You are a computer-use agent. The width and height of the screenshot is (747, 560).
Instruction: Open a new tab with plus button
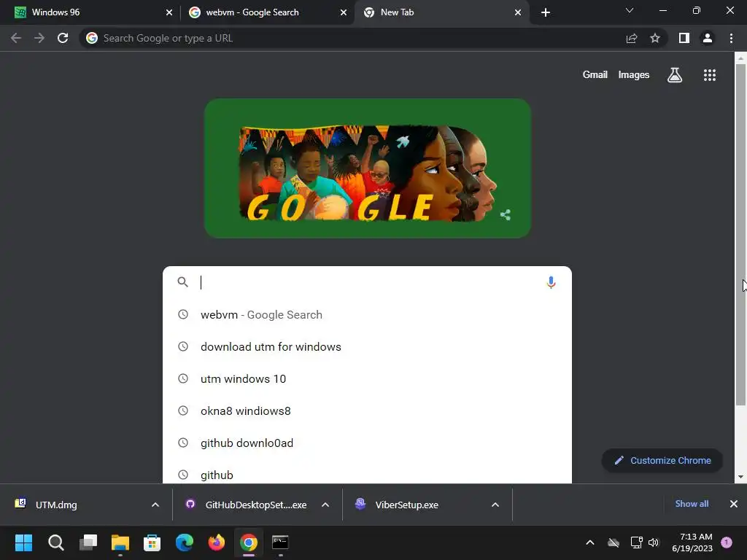click(546, 12)
